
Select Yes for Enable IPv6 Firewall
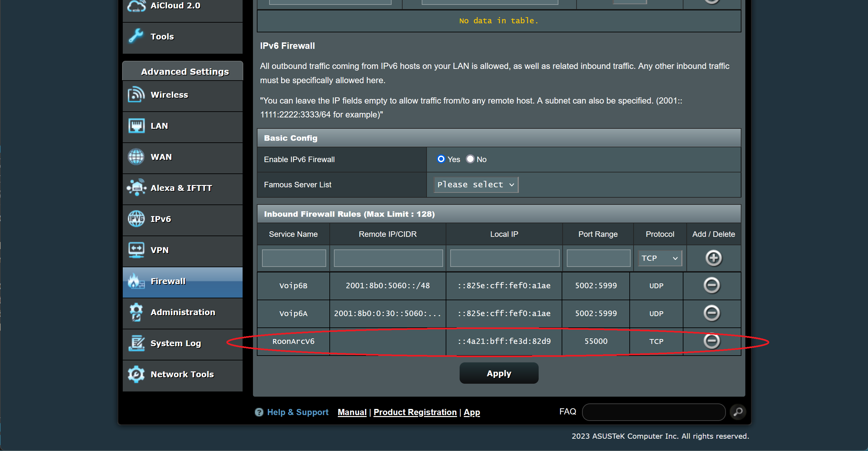coord(441,159)
